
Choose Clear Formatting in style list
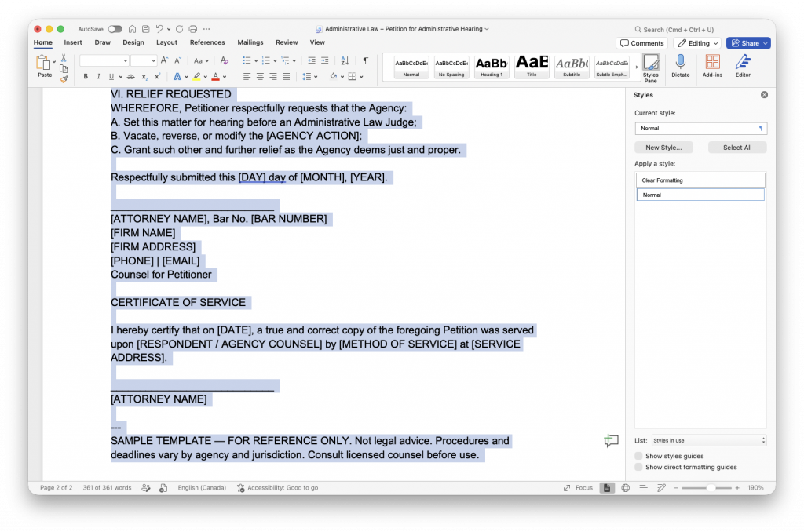[x=700, y=180]
